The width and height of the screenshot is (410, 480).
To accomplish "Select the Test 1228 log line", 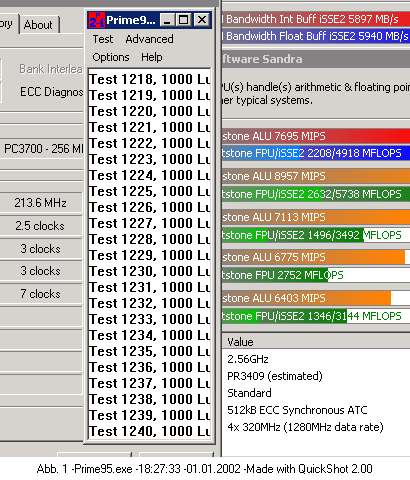I will 150,239.
